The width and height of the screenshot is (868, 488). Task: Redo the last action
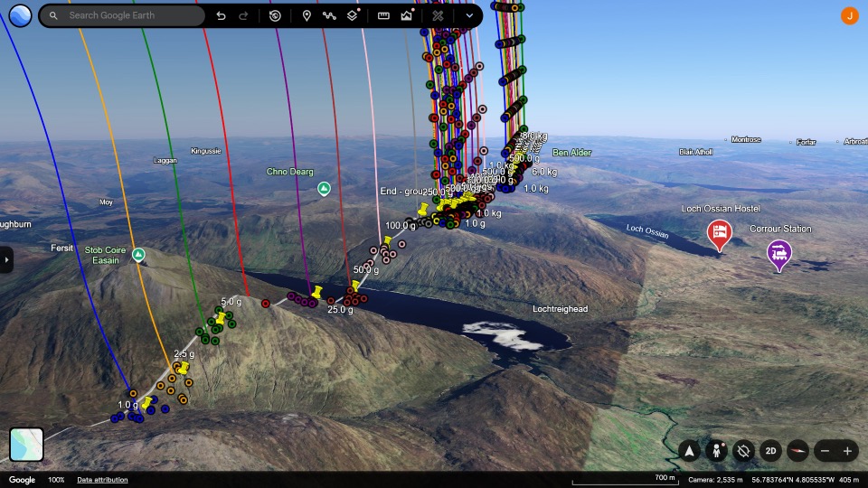(x=243, y=15)
